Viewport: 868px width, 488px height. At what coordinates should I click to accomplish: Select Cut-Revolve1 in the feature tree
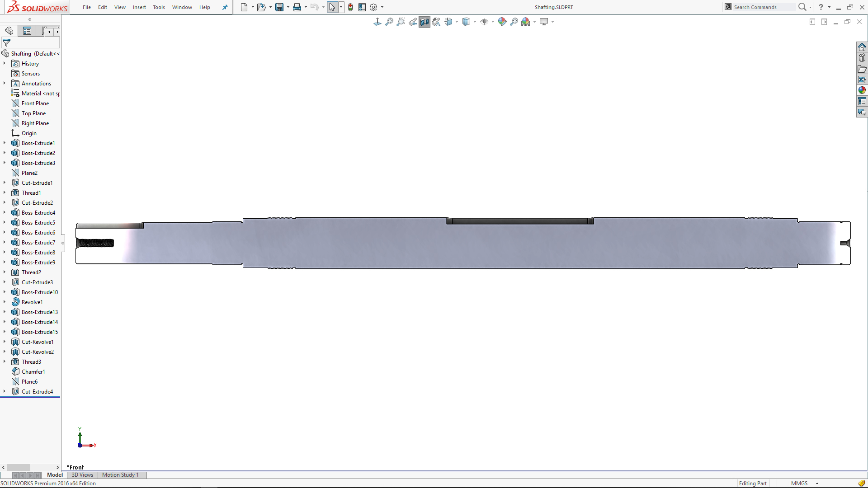38,342
